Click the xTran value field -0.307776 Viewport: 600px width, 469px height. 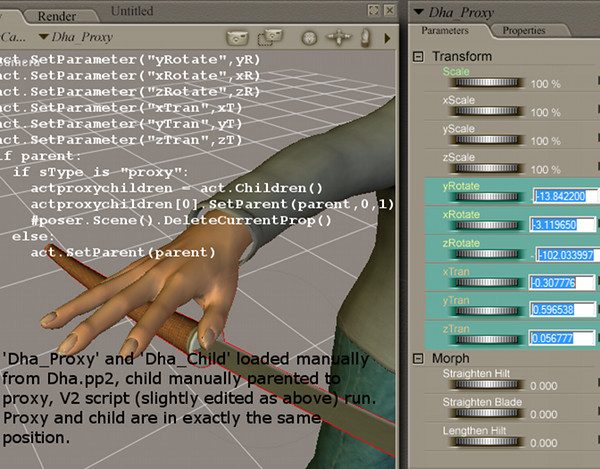pos(562,283)
